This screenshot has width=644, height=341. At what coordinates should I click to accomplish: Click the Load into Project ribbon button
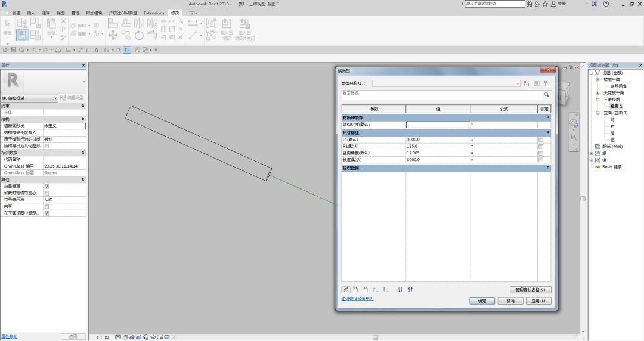click(227, 29)
